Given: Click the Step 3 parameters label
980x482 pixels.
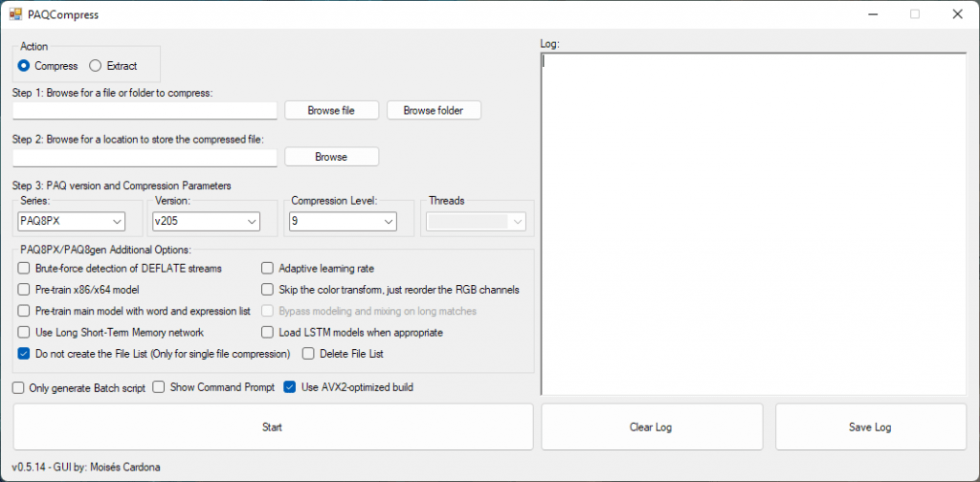Looking at the screenshot, I should click(x=122, y=186).
